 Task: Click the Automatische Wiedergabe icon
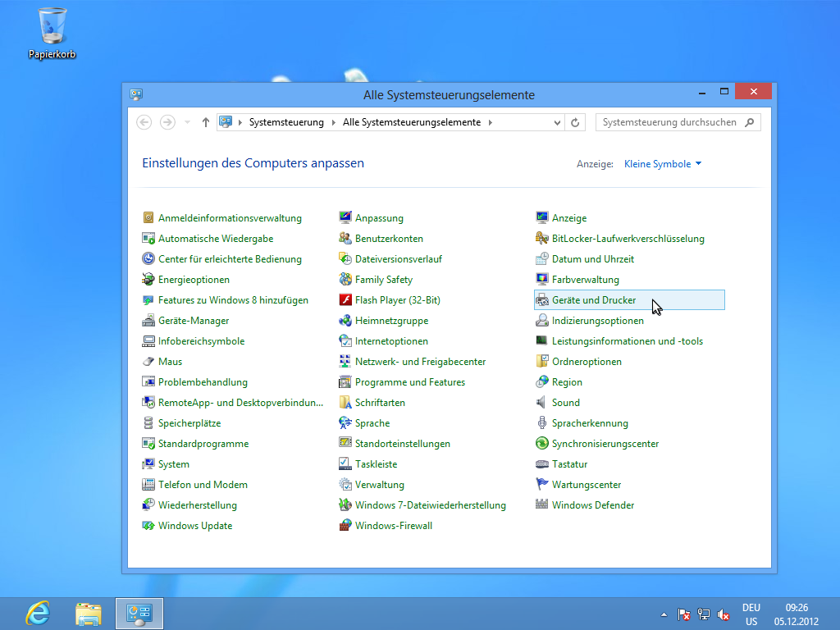tap(148, 238)
